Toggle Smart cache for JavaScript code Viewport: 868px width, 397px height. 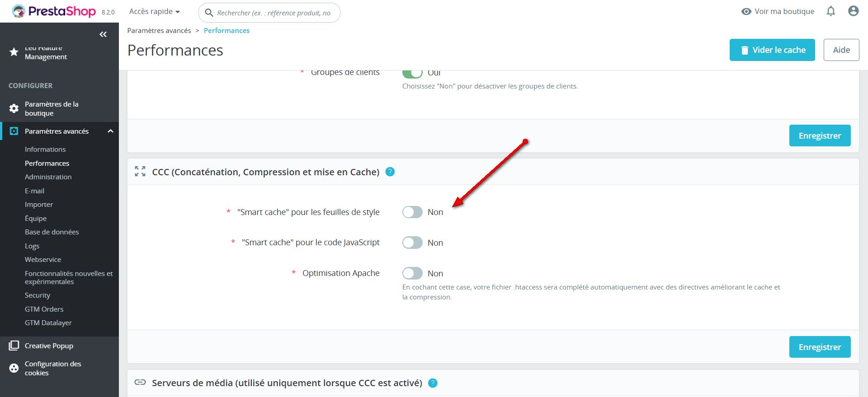pos(412,243)
